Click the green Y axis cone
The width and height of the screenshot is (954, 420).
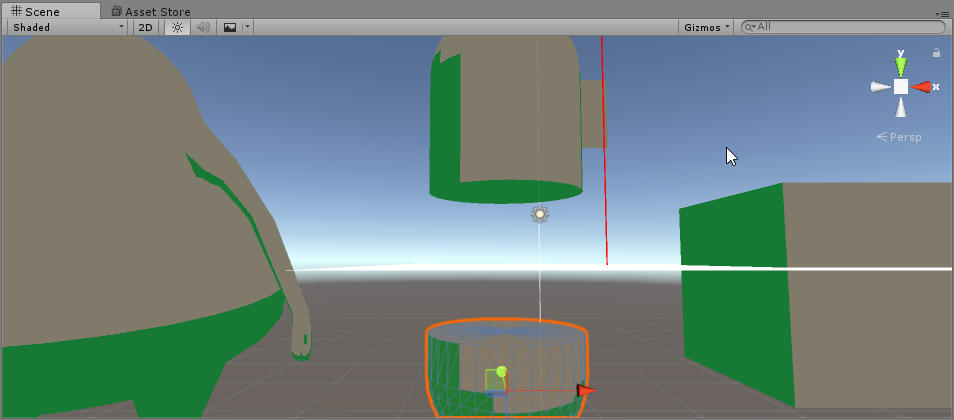(x=901, y=66)
